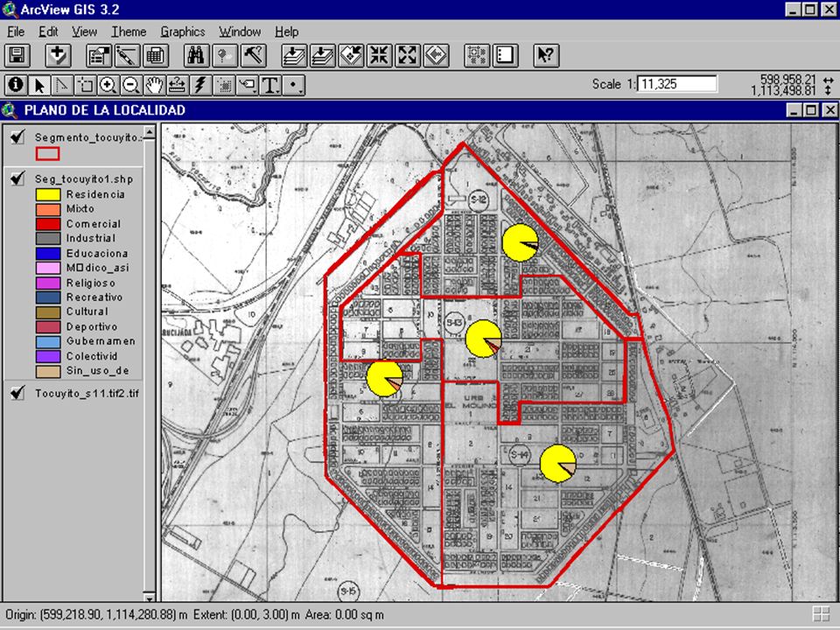Click the legend scrollbar up arrow
Viewport: 840px width, 630px height.
point(150,131)
